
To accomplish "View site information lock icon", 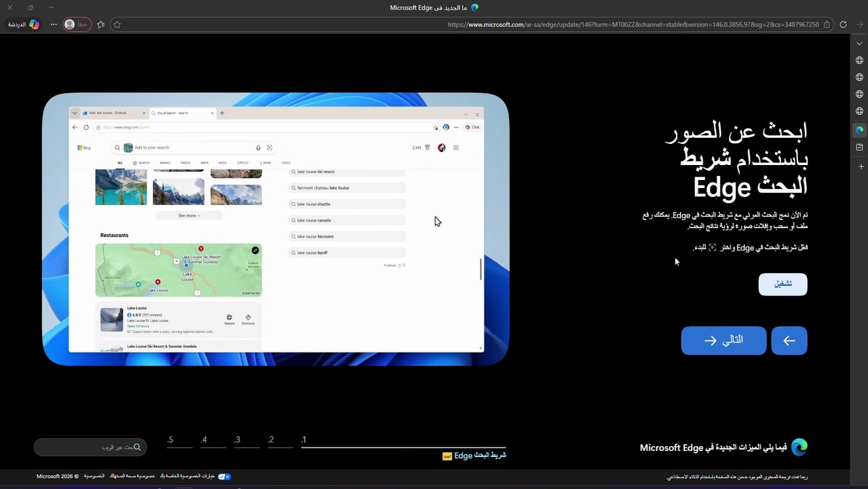I will coord(827,24).
